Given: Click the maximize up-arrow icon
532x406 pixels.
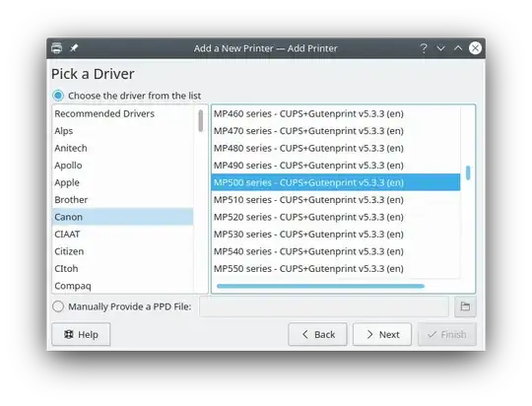Looking at the screenshot, I should pyautogui.click(x=458, y=48).
